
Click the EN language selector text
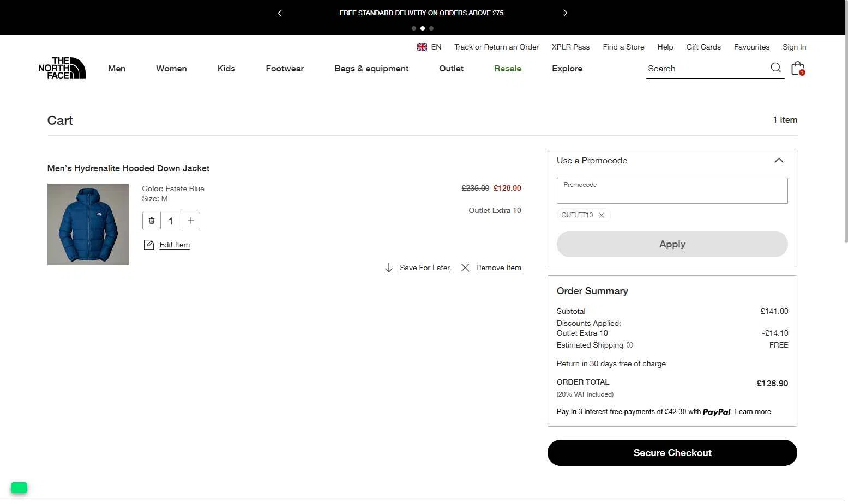tap(436, 47)
